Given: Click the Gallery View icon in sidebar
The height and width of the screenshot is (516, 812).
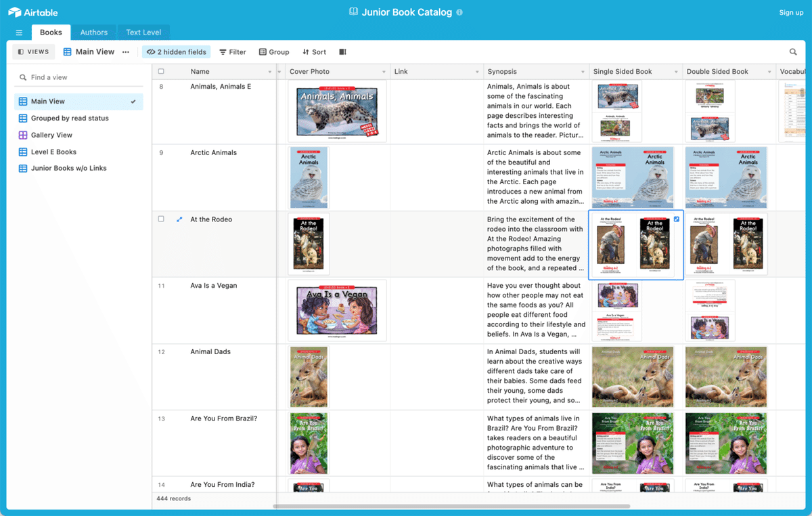Looking at the screenshot, I should click(x=23, y=135).
